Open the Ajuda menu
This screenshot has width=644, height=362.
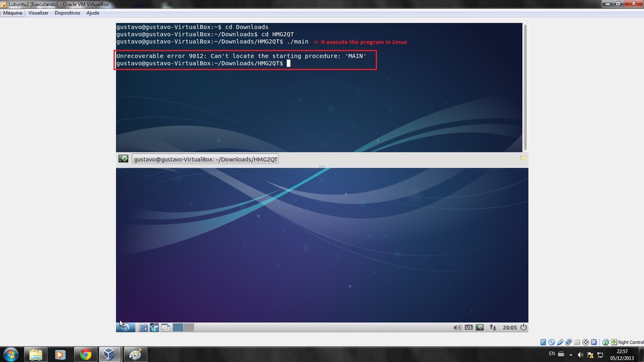93,13
